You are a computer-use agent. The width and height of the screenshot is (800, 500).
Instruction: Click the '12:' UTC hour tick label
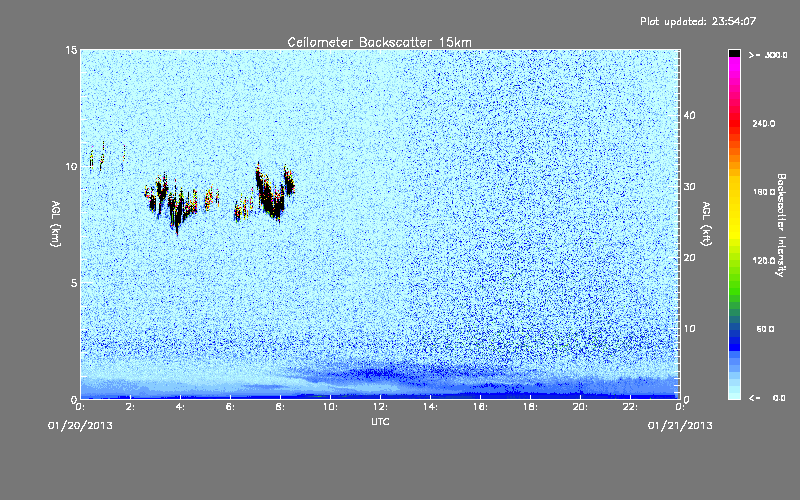pos(380,407)
